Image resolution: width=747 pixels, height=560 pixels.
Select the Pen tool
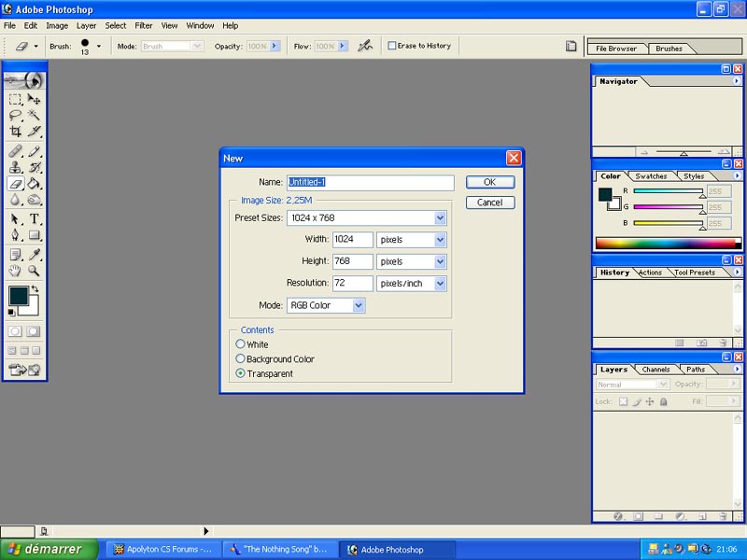pyautogui.click(x=15, y=235)
